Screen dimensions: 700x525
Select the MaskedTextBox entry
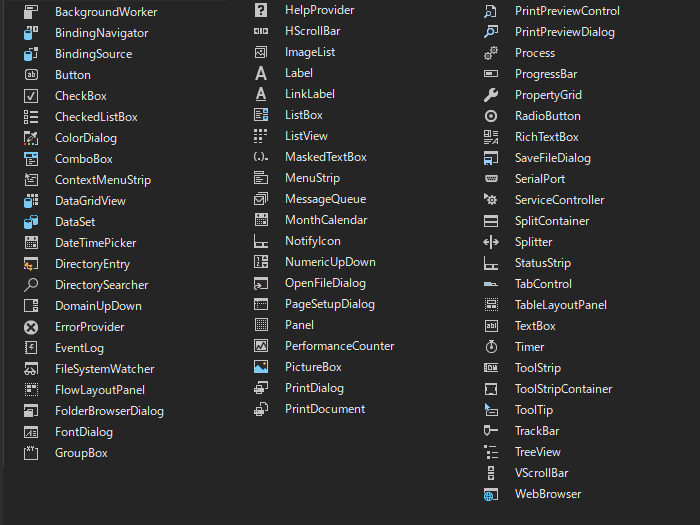pyautogui.click(x=326, y=157)
